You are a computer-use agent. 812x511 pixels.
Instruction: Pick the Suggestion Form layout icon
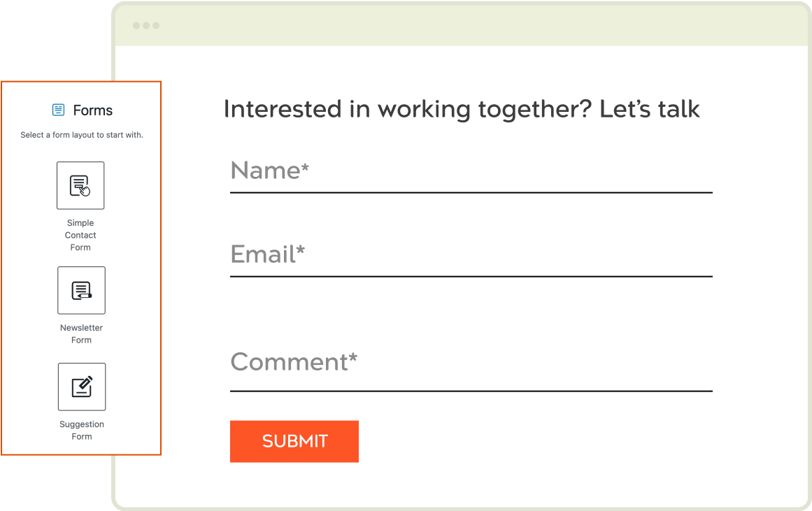tap(82, 387)
